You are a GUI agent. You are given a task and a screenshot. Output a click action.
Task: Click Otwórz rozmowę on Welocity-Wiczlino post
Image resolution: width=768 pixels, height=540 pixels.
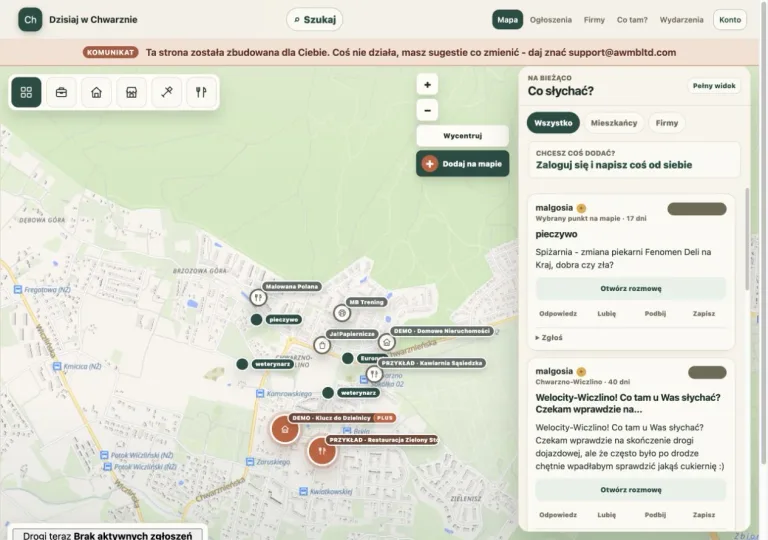631,490
